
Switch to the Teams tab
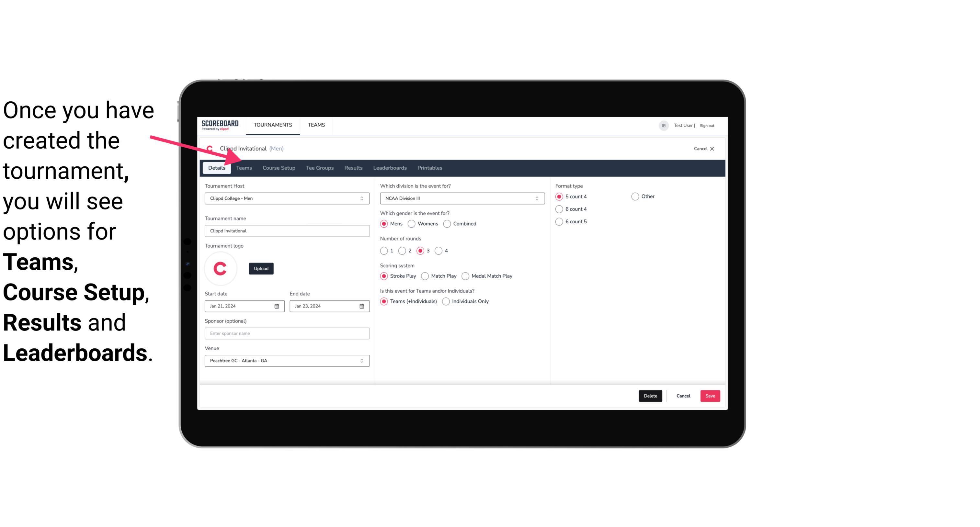243,167
